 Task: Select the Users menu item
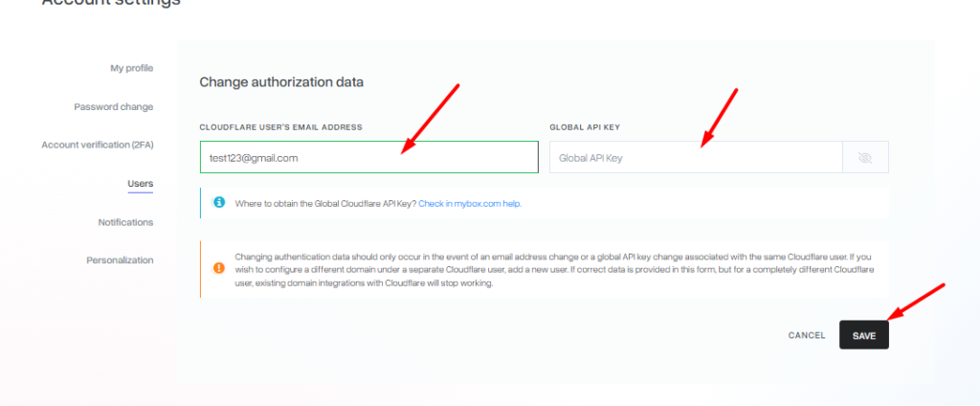[141, 184]
